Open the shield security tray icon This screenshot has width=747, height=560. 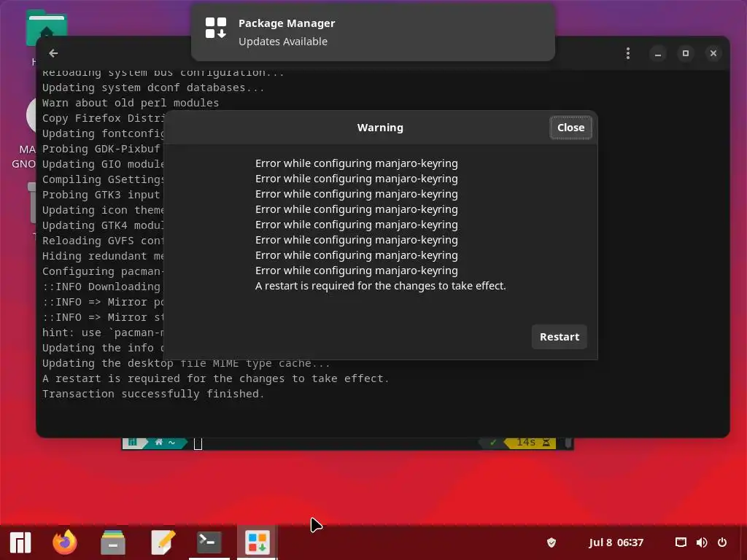(x=551, y=542)
